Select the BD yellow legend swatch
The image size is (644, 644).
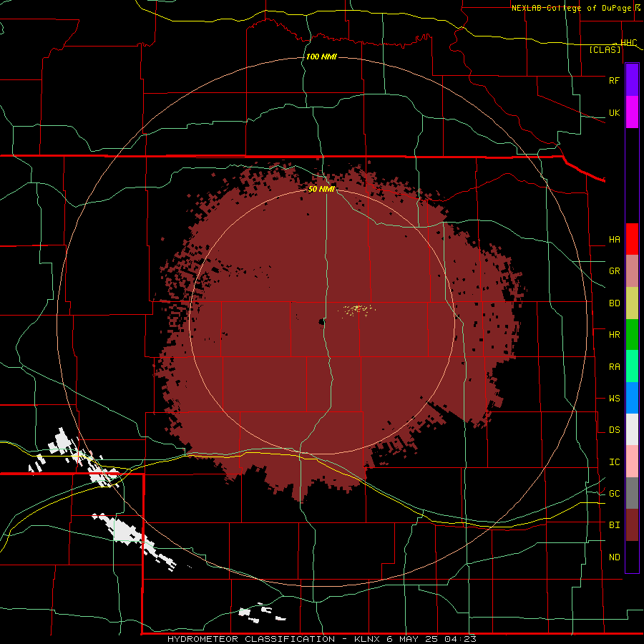tap(632, 303)
